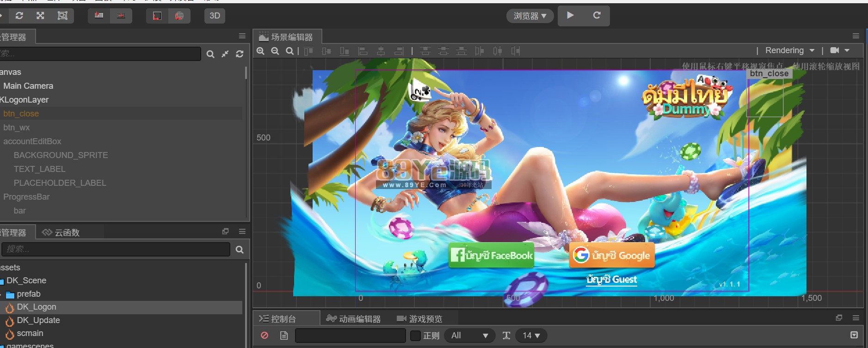868x348 pixels.
Task: Align selected nodes to top
Action: [x=308, y=51]
